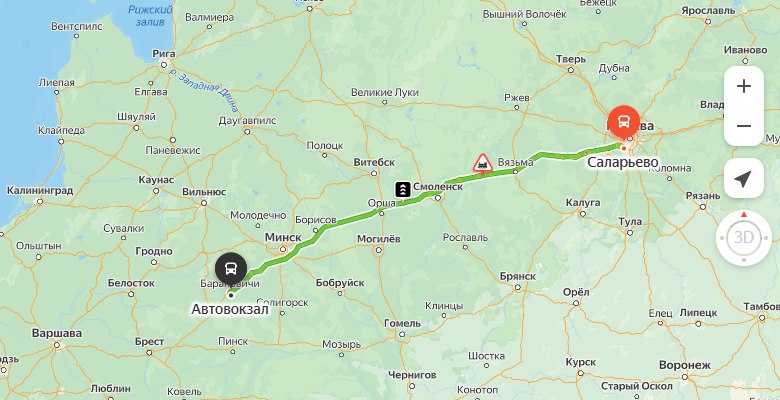
Task: Click the Саларьево destination label
Action: click(623, 163)
